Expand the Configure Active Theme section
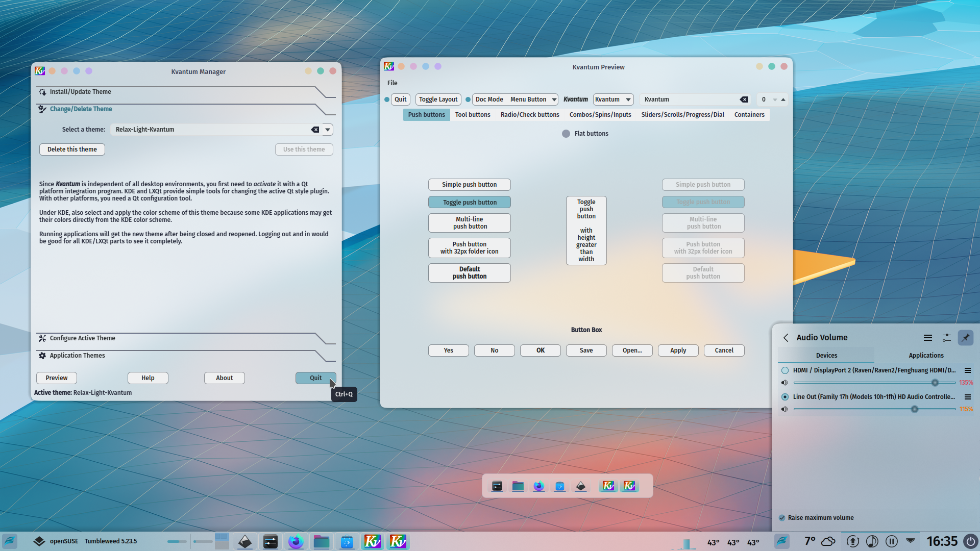The image size is (980, 551). coord(186,338)
